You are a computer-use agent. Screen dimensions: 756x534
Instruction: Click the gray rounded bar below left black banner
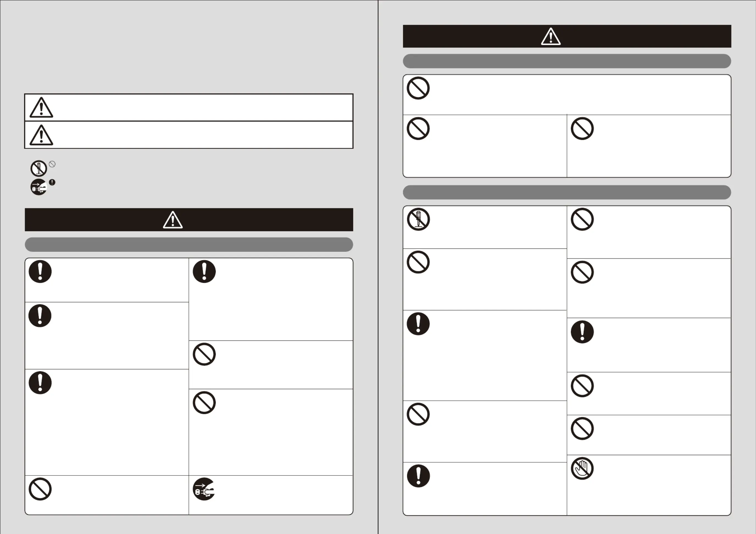tap(189, 245)
